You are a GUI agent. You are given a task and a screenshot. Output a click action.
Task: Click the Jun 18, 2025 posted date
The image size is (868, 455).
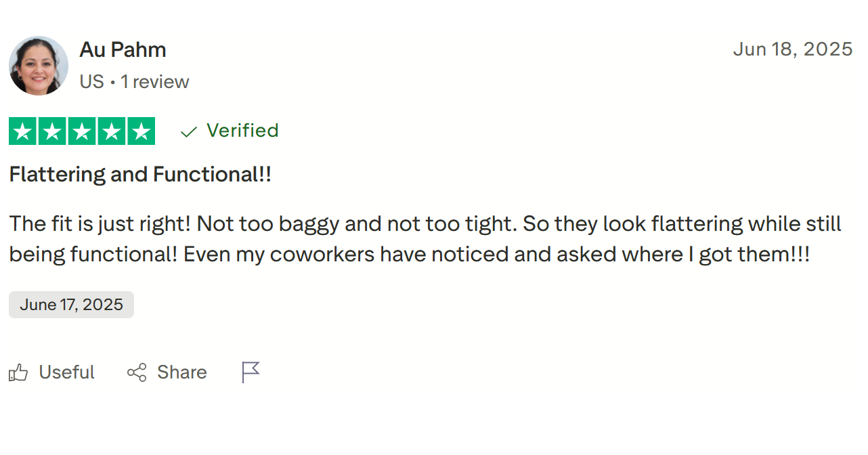pyautogui.click(x=792, y=49)
